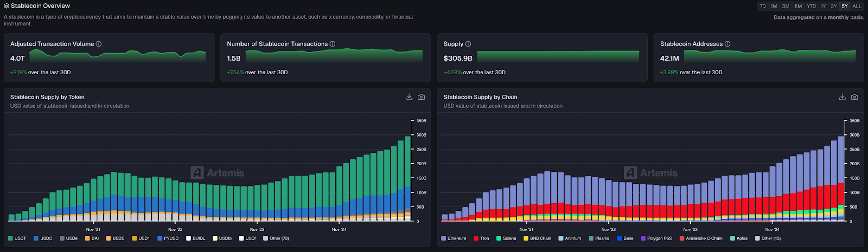Toggle USD1 series in token legend
Viewport: 868px width, 252px height.
[x=141, y=238]
